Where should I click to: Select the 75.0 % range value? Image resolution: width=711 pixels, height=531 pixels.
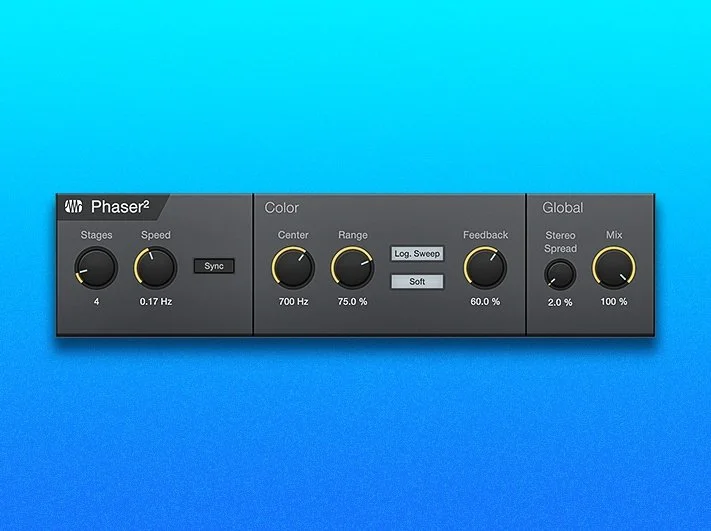tap(352, 302)
